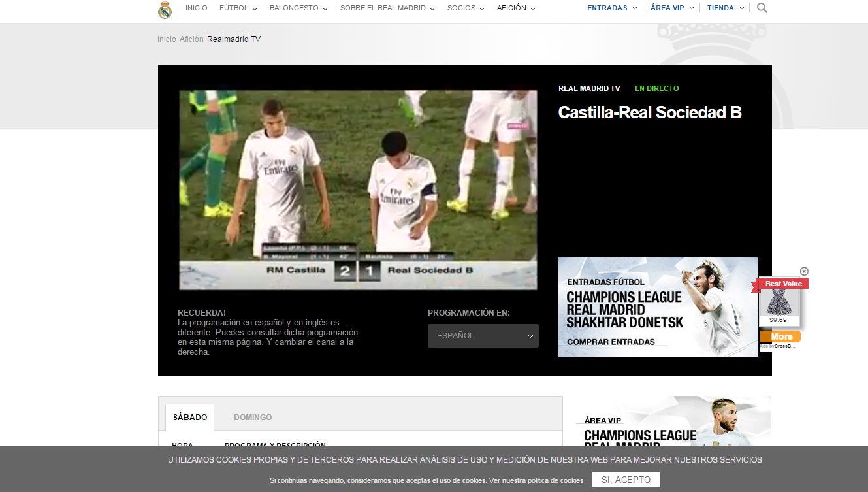Switch to the DOMINGO tab
This screenshot has height=492, width=868.
click(253, 417)
